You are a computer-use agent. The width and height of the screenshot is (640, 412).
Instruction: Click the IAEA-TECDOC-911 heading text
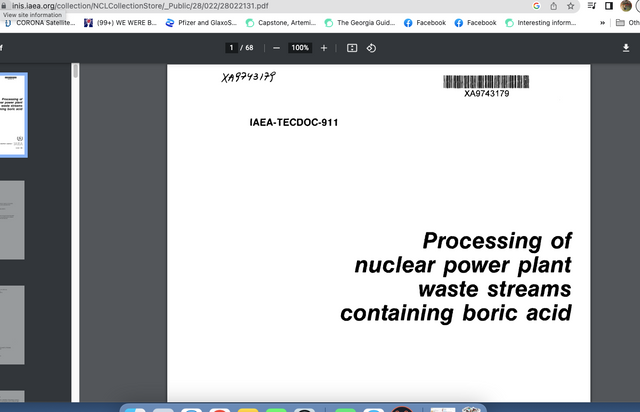(x=294, y=122)
